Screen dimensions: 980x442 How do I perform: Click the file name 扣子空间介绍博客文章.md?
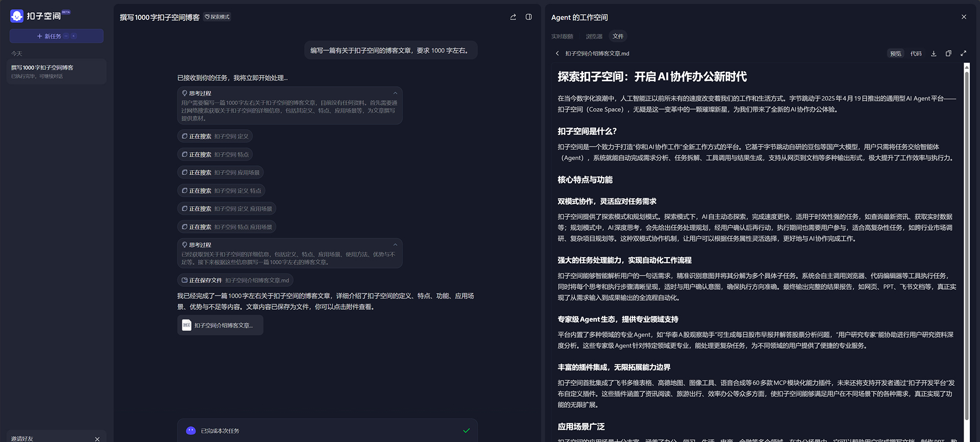tap(597, 53)
